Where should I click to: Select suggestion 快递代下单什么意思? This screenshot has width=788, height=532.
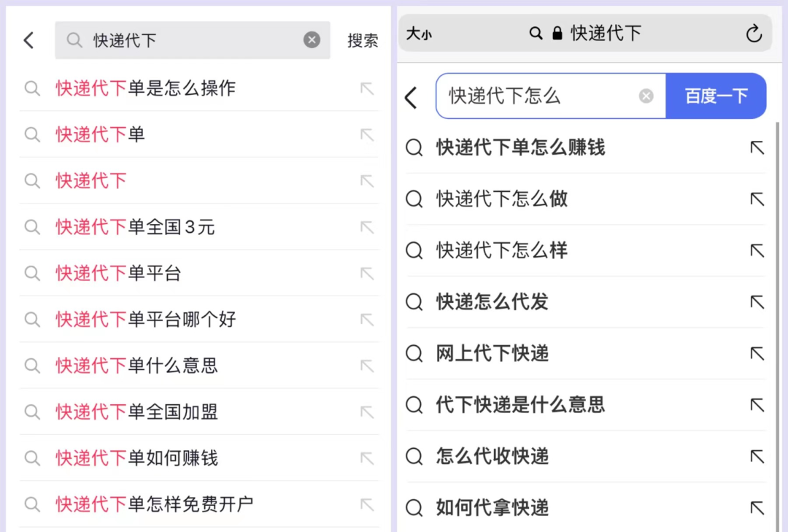pyautogui.click(x=199, y=366)
